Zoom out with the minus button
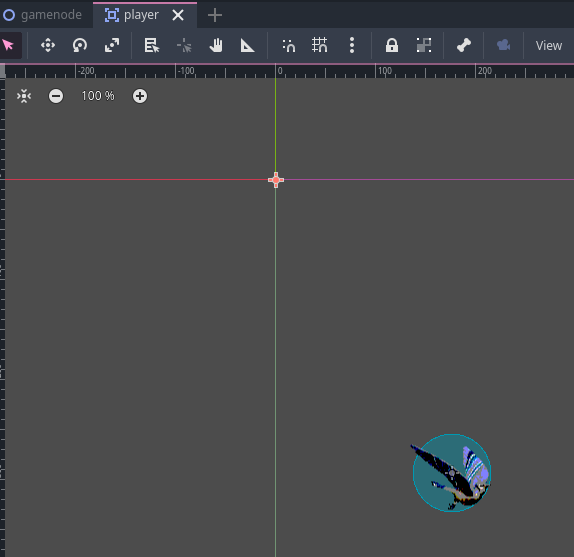Screen dimensions: 574x557 coord(56,96)
